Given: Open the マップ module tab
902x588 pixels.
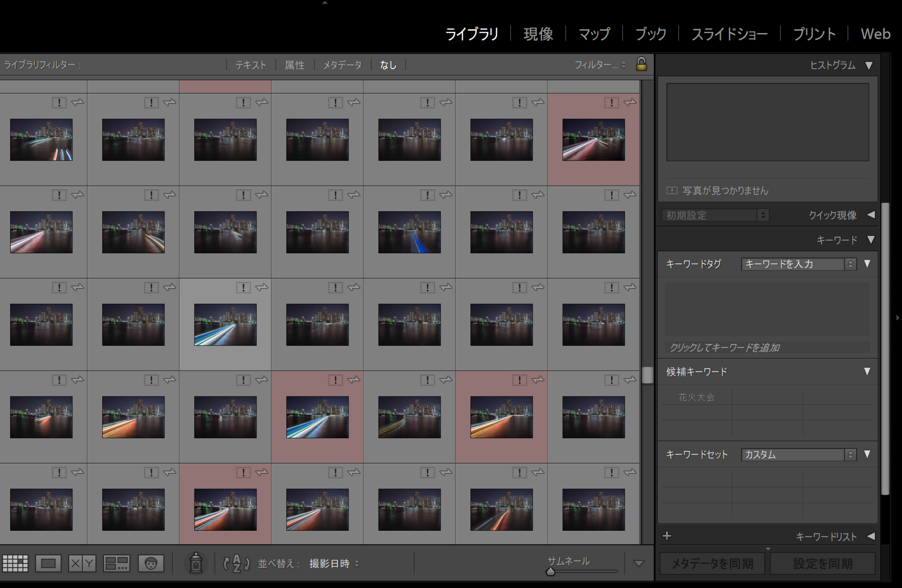Looking at the screenshot, I should [594, 34].
